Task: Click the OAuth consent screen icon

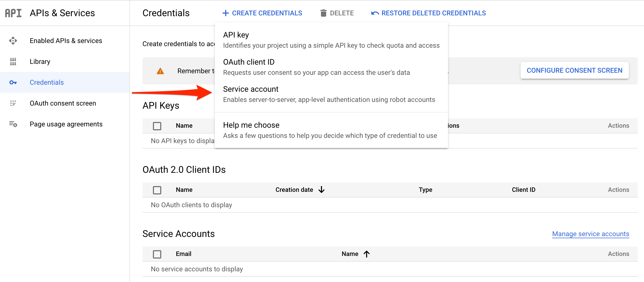Action: pyautogui.click(x=13, y=103)
